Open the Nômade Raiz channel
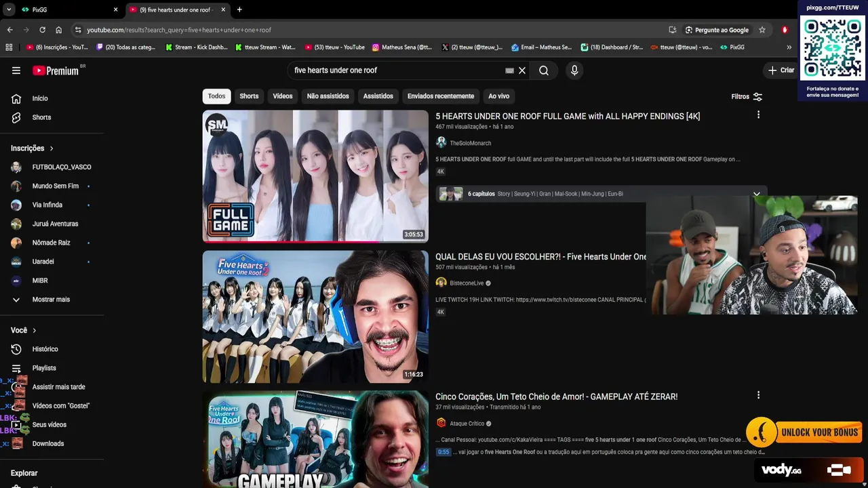Viewport: 868px width, 488px height. coord(52,243)
